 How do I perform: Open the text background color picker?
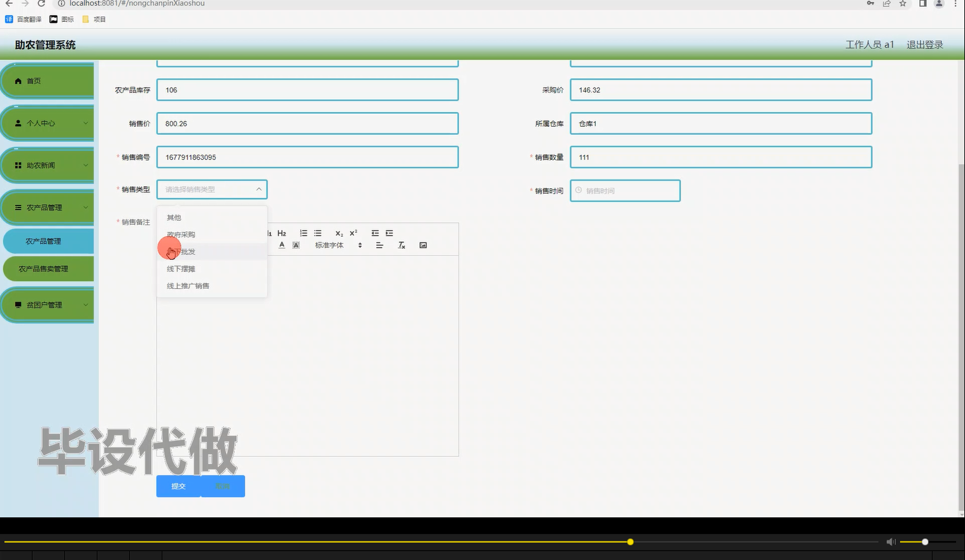[296, 245]
